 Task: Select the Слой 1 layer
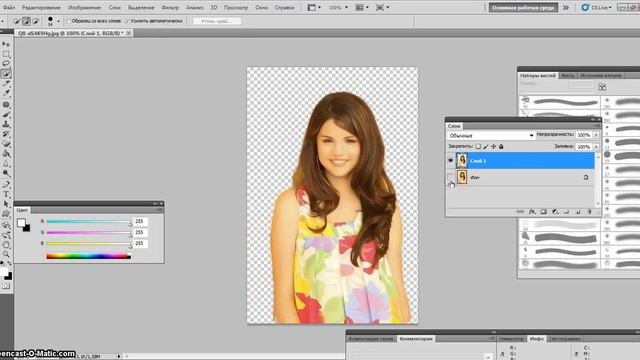point(524,161)
